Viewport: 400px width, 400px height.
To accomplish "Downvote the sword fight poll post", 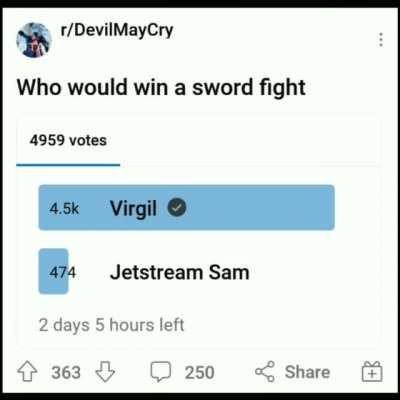I will 105,372.
